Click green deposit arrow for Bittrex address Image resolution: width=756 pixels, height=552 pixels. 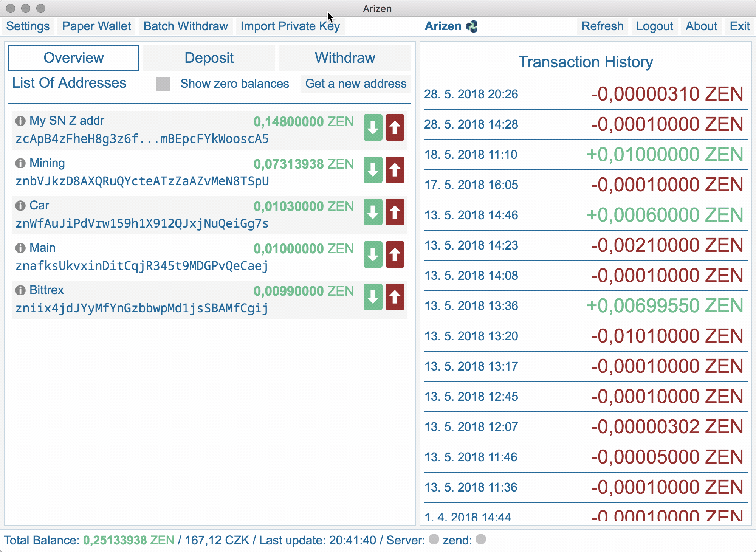point(373,297)
